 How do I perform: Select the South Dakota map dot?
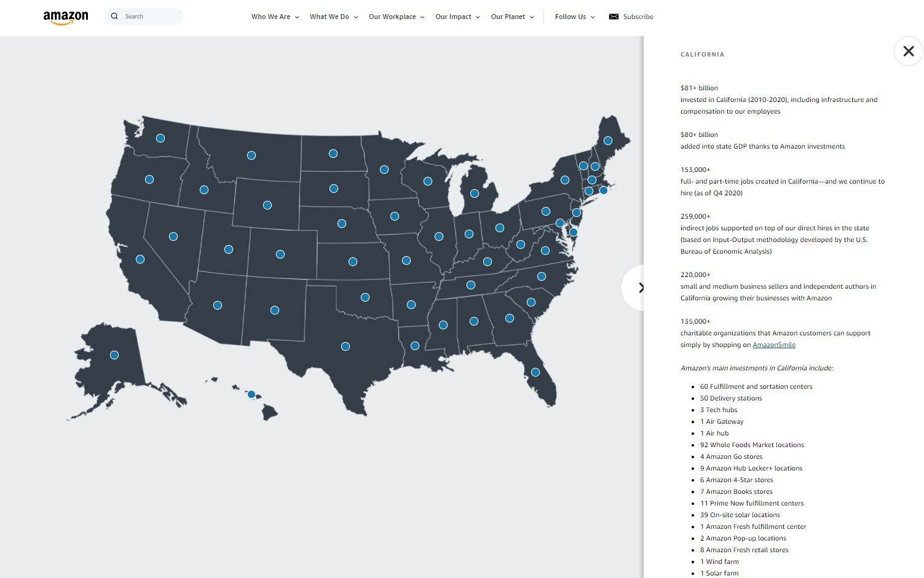334,189
